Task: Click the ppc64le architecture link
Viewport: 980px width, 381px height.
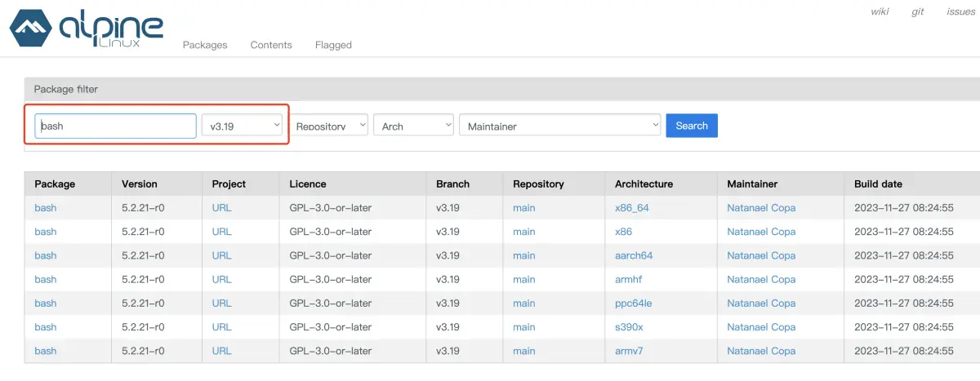Action: (x=633, y=303)
